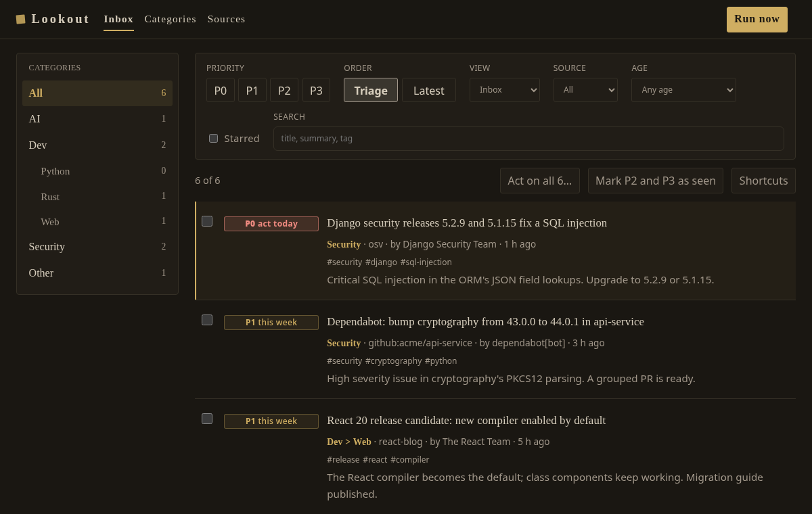
Task: Click the '6 of 6' count text
Action: (208, 181)
